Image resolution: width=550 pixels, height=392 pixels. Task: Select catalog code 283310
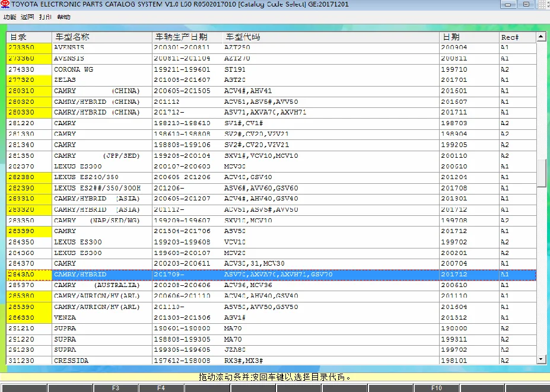(x=22, y=199)
